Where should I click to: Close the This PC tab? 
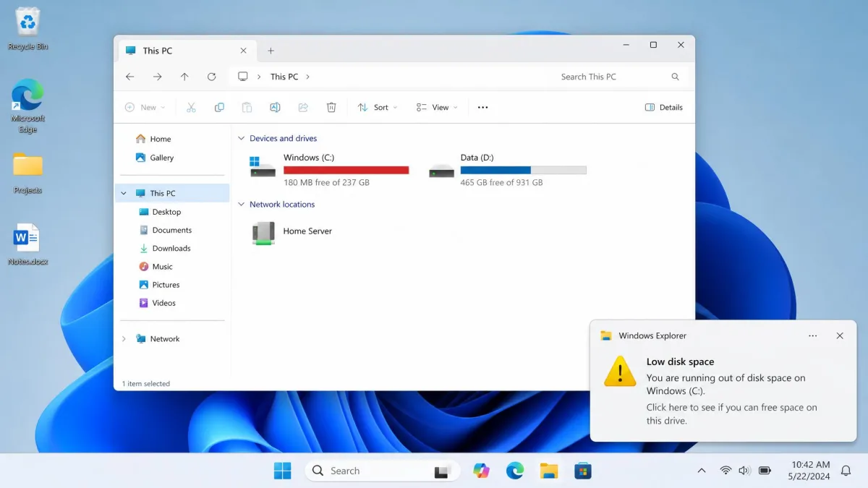[243, 51]
